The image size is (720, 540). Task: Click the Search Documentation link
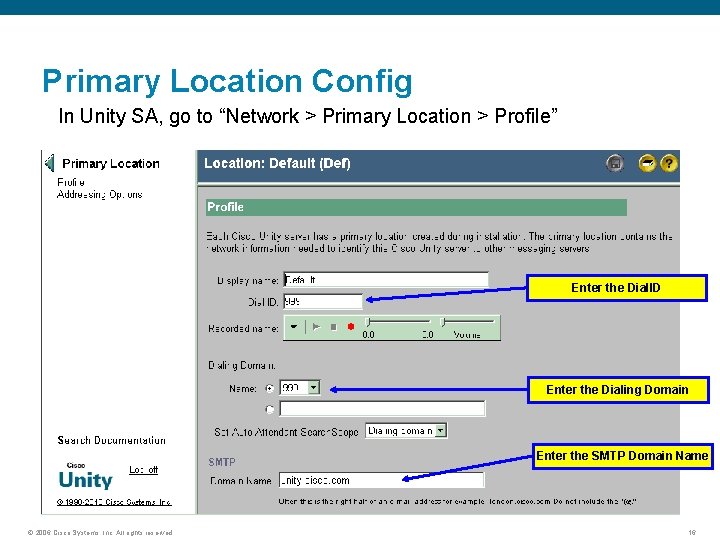tap(112, 440)
